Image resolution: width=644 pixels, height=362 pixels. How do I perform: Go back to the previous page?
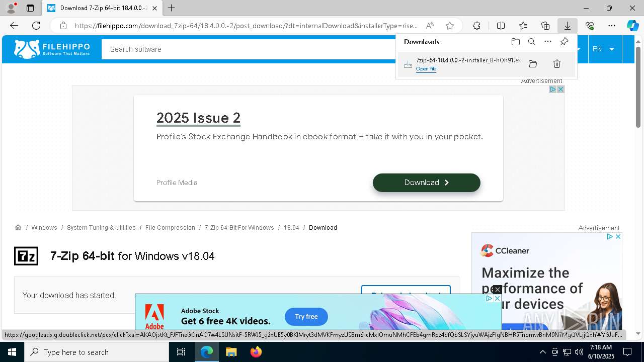[x=14, y=26]
